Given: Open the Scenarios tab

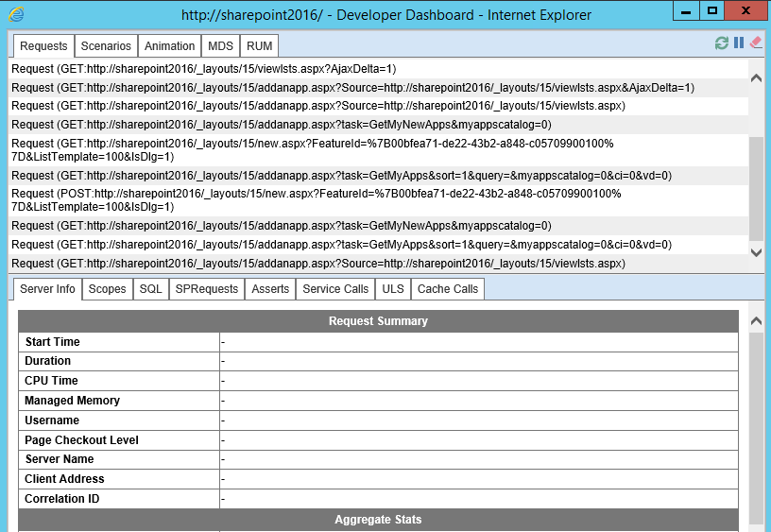Looking at the screenshot, I should point(106,46).
